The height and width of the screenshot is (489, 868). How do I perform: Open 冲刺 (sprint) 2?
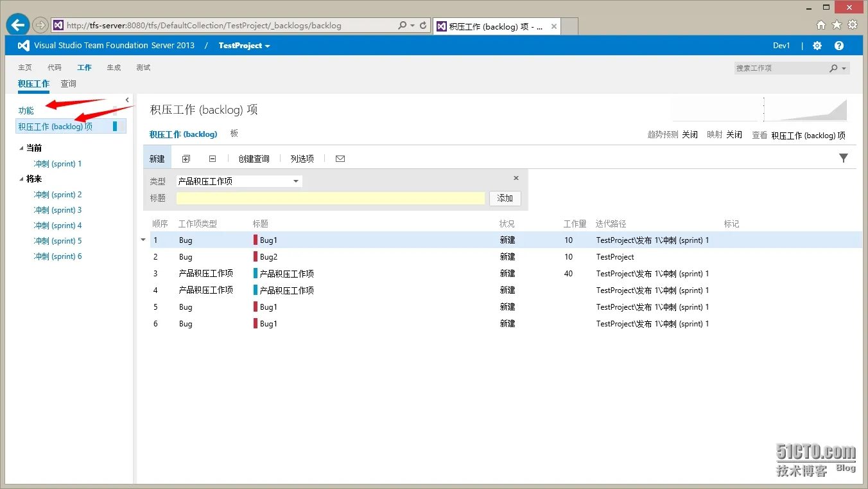coord(58,195)
